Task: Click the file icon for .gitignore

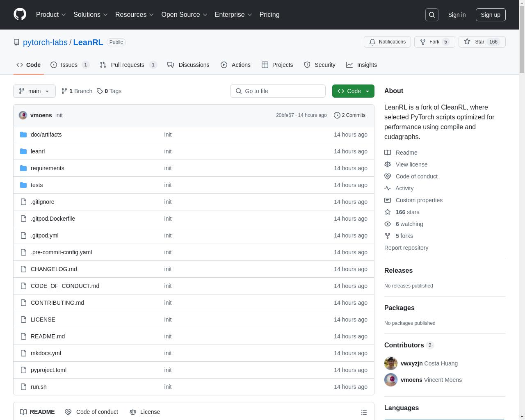Action: coord(23,202)
